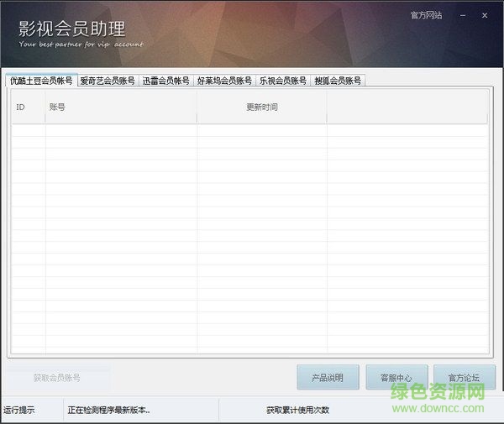Click the 获取累计使用次数 status text
Viewport: 504px width, 424px height.
tap(297, 410)
